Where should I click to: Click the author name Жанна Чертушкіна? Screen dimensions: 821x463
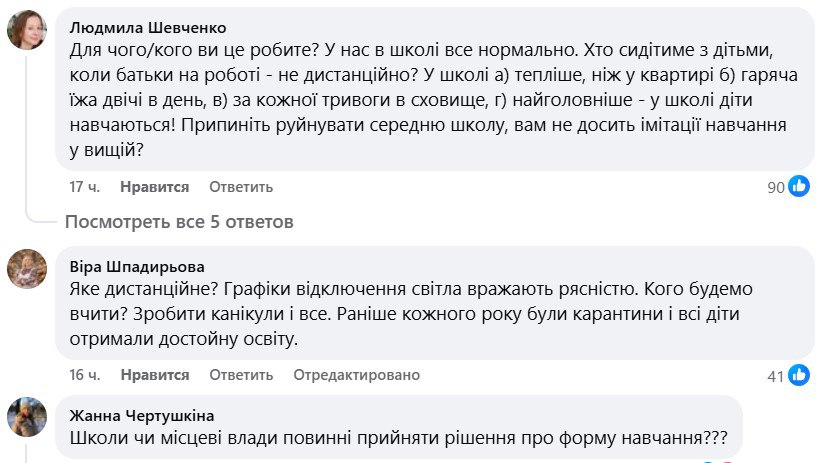(143, 415)
